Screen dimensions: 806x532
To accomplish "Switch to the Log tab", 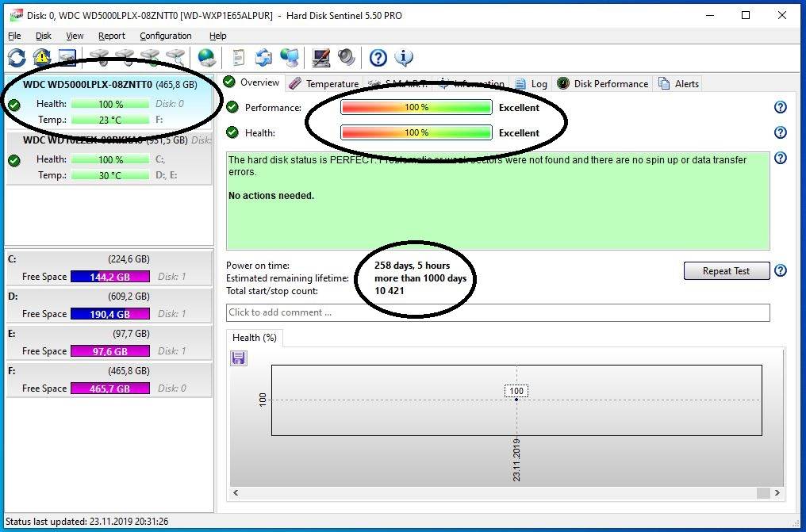I will [x=532, y=84].
